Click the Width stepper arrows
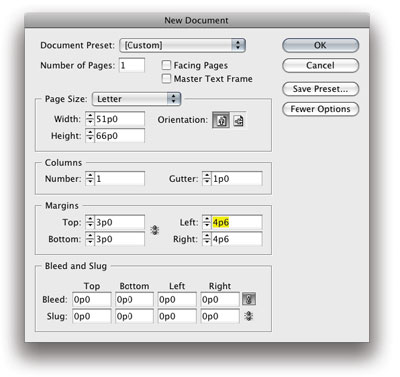Screen dimensions: 400x377 (90, 119)
